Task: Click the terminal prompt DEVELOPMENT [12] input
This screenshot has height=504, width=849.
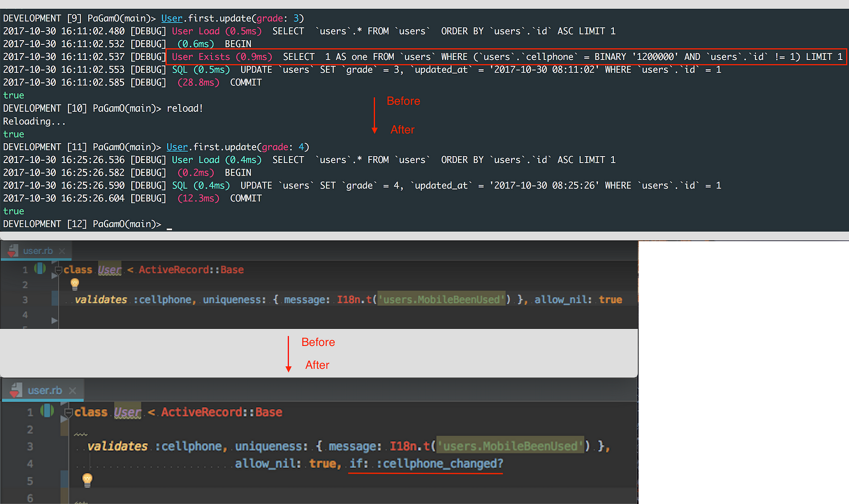Action: pos(169,225)
